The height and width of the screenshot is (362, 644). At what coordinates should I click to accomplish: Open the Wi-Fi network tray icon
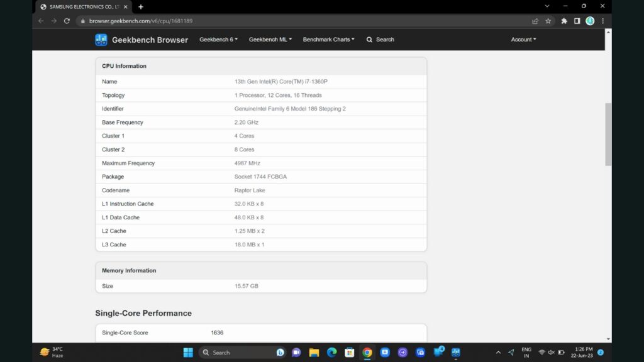click(541, 352)
